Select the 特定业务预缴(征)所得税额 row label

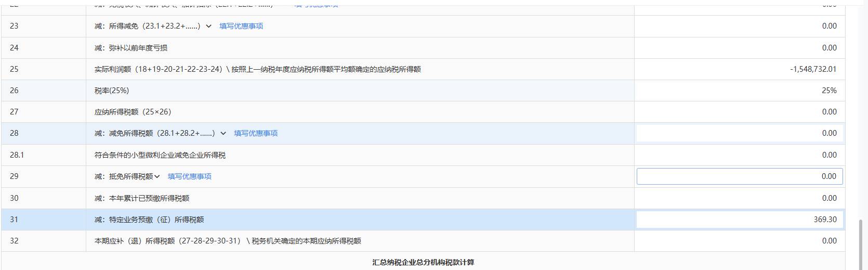click(x=149, y=220)
